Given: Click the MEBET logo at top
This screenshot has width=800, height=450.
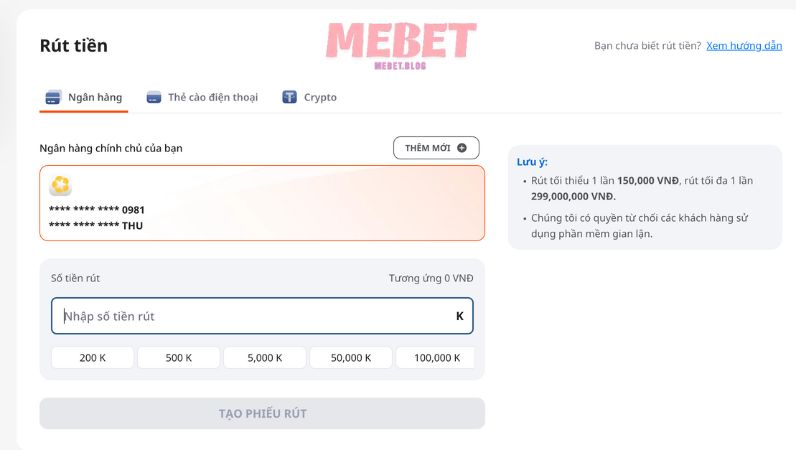Looking at the screenshot, I should (x=400, y=44).
